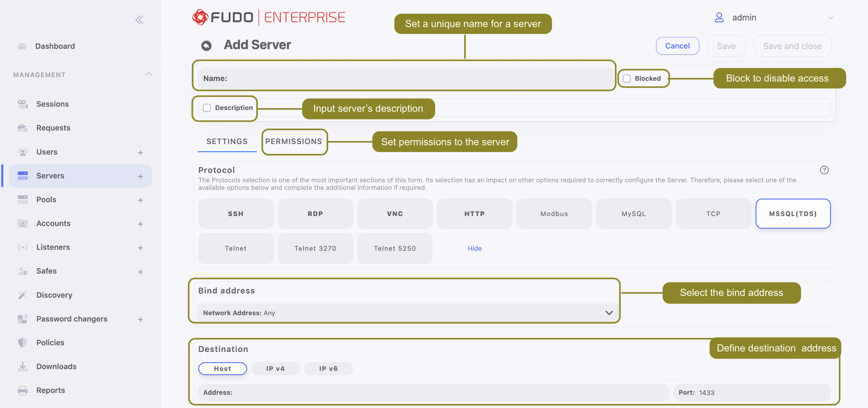Click the Cancel button

[x=677, y=46]
